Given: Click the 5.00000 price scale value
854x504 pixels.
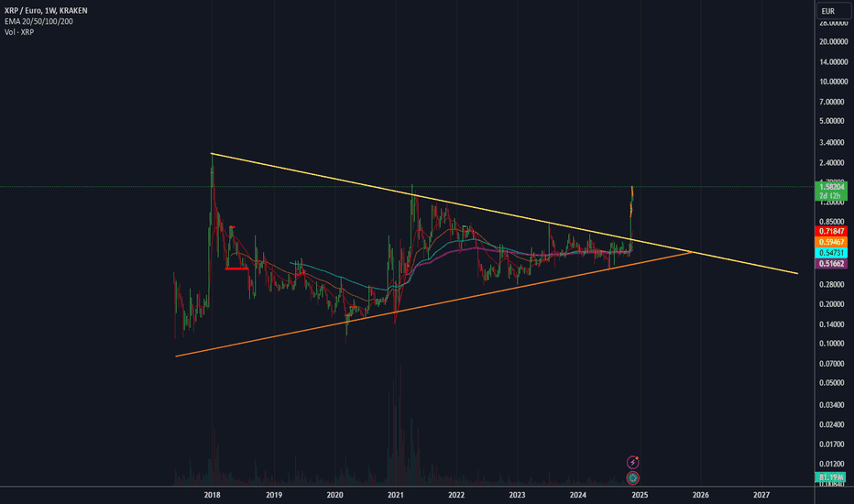Looking at the screenshot, I should 833,121.
